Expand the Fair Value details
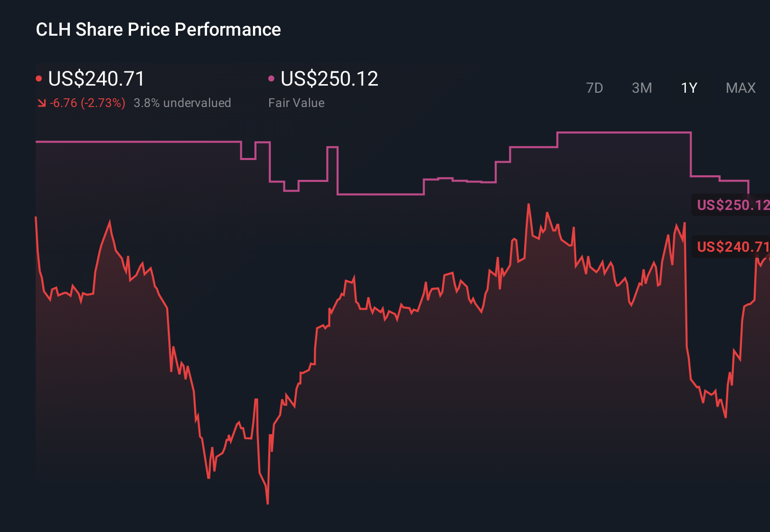770x532 pixels. [x=296, y=102]
